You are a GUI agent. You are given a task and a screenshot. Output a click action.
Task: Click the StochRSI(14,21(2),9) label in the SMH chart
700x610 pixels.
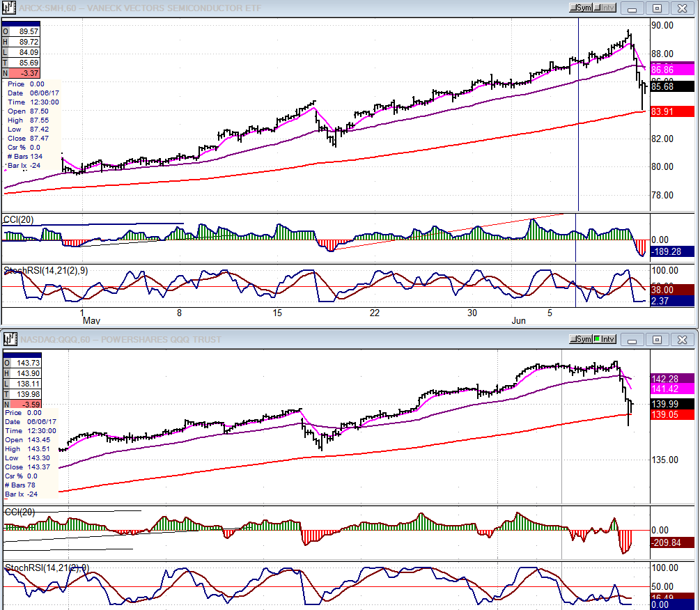pos(46,270)
